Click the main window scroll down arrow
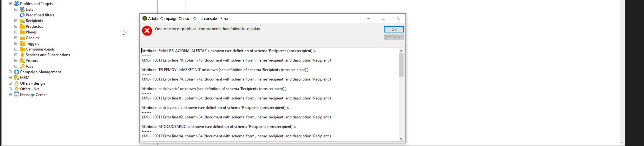 [622, 143]
